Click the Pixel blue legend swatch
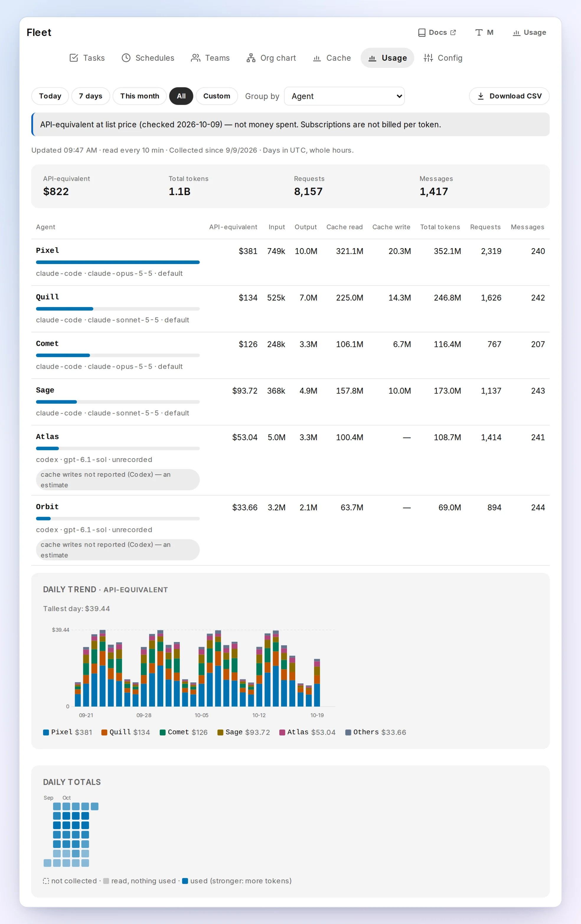The image size is (581, 924). (46, 732)
